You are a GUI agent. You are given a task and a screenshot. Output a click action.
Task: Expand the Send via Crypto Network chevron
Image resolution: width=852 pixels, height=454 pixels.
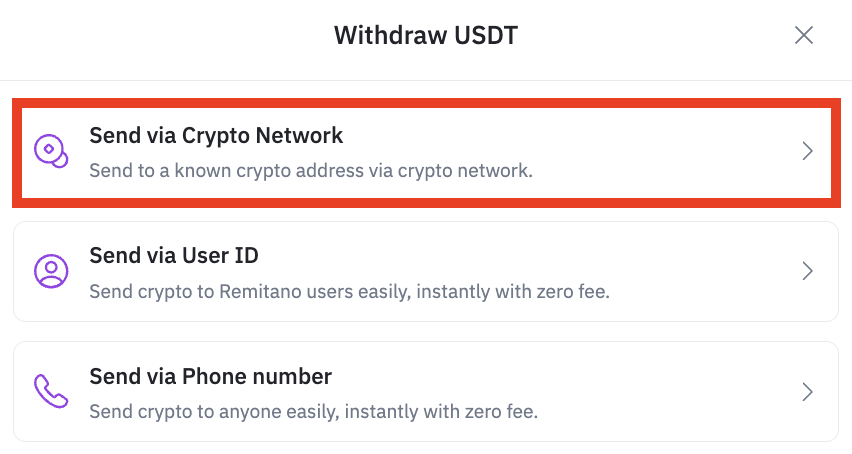[x=807, y=151]
